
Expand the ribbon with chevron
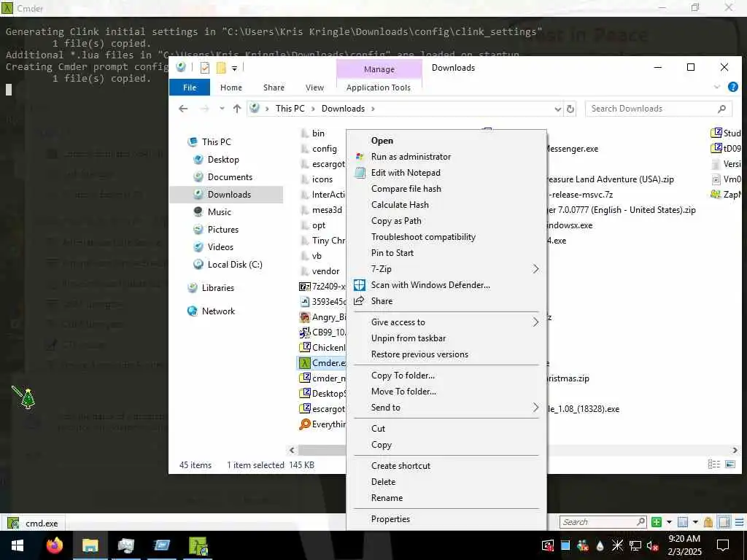click(717, 87)
